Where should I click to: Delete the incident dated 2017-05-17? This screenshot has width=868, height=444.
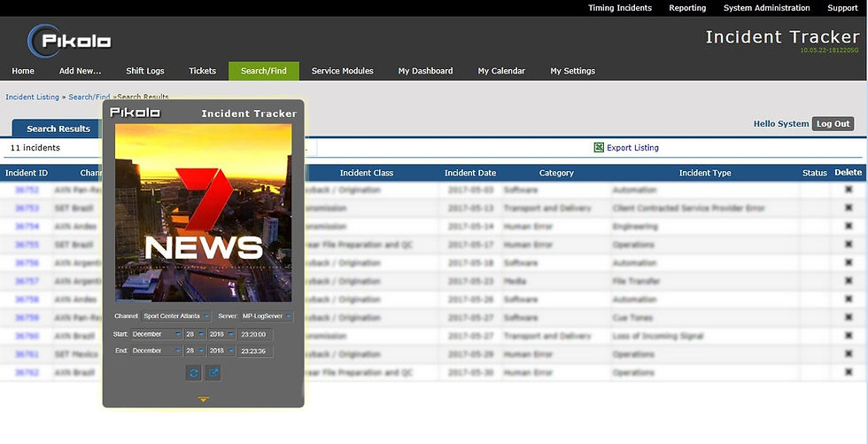(x=849, y=245)
